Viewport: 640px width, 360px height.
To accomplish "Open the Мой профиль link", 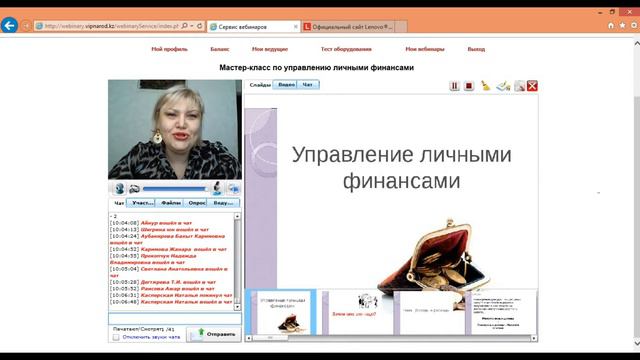I will [x=169, y=49].
